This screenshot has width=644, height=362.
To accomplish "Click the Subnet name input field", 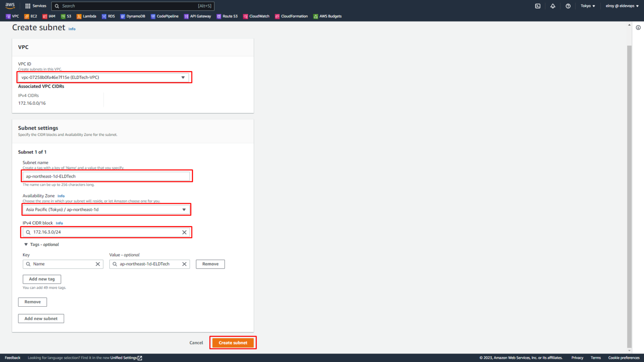I will 106,176.
